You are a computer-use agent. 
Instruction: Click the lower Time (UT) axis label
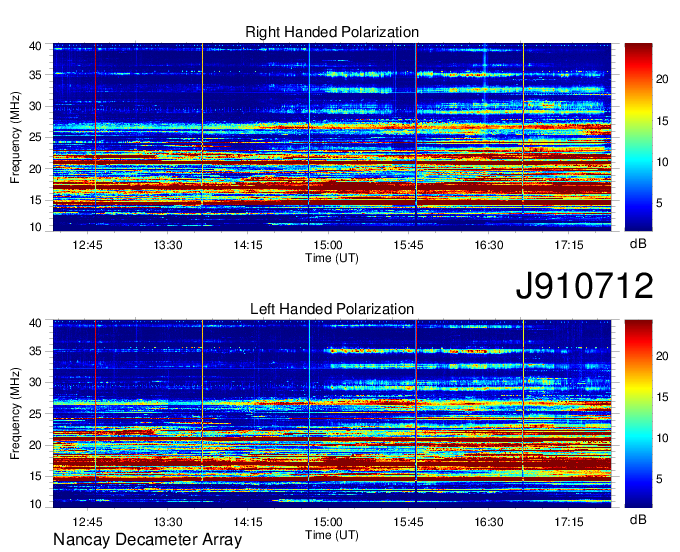[x=332, y=535]
